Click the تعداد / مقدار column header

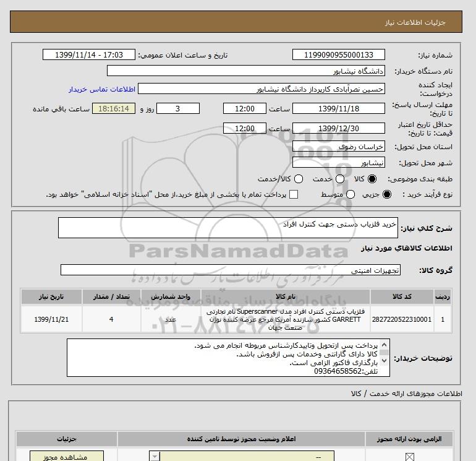tap(111, 296)
